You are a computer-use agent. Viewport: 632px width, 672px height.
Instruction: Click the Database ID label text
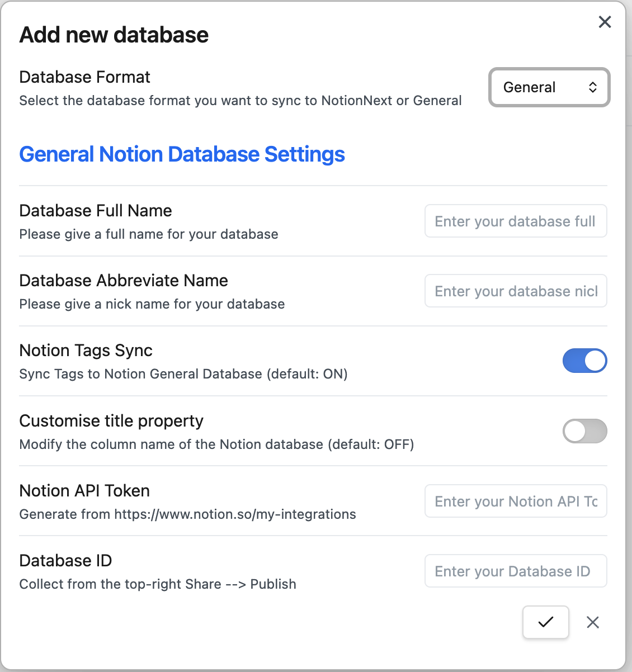[x=65, y=561]
